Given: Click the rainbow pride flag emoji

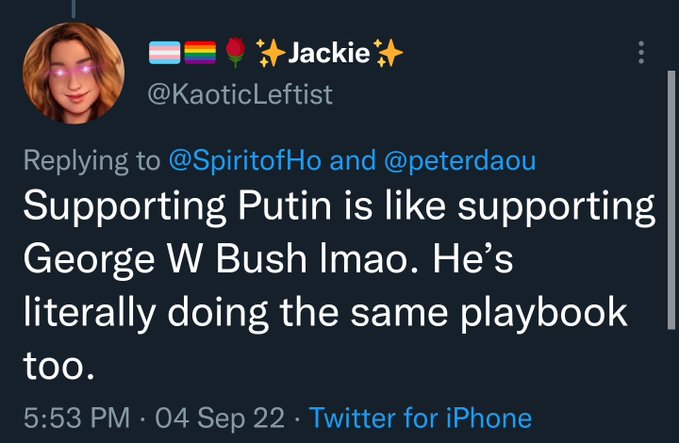Looking at the screenshot, I should 199,54.
